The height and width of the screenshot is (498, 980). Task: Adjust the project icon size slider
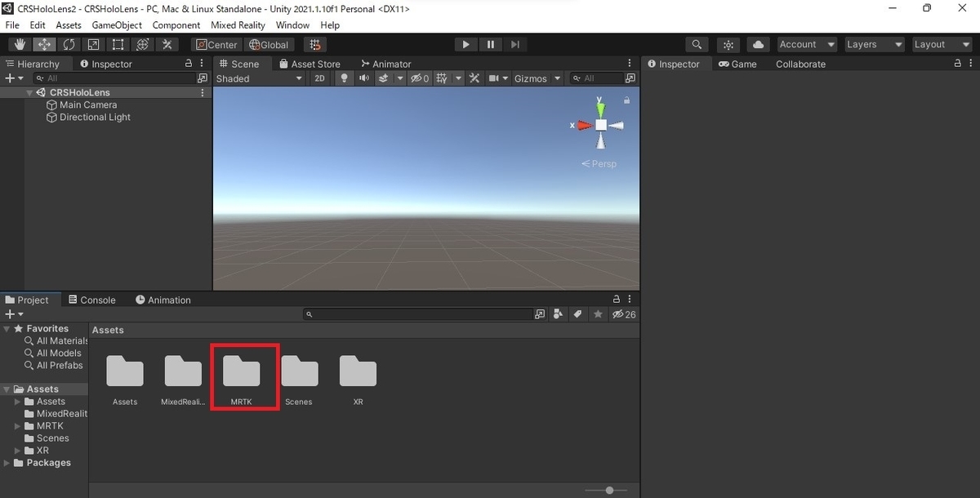pyautogui.click(x=608, y=490)
